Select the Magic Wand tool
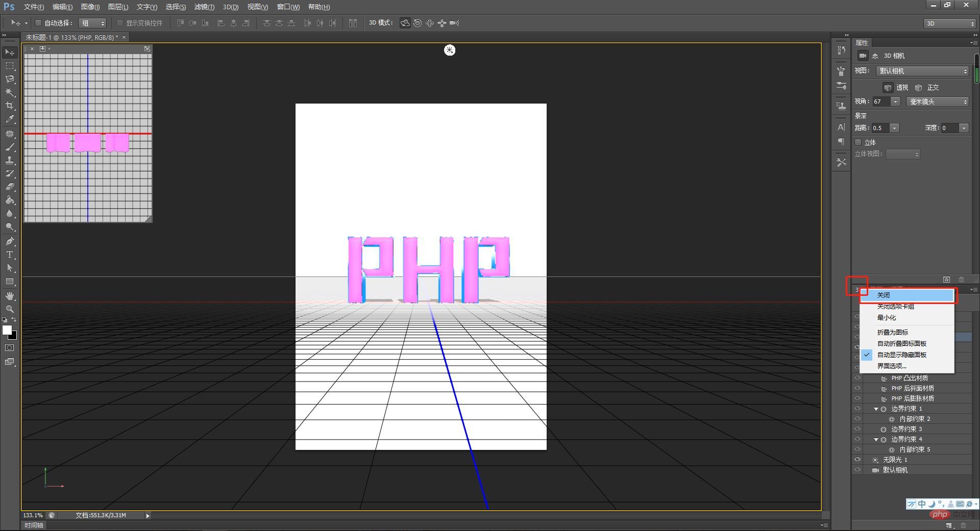The height and width of the screenshot is (531, 980). coord(10,92)
